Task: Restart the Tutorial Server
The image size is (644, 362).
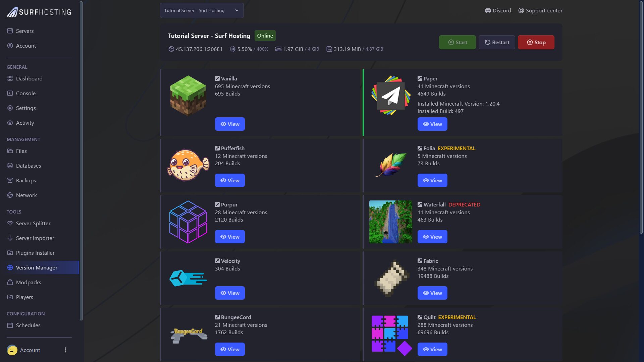Action: 497,43
